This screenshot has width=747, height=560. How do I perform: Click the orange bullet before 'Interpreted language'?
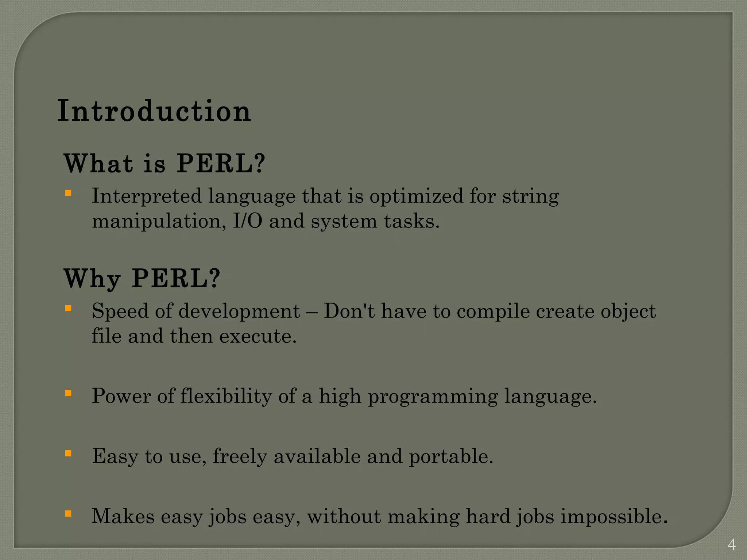click(68, 193)
